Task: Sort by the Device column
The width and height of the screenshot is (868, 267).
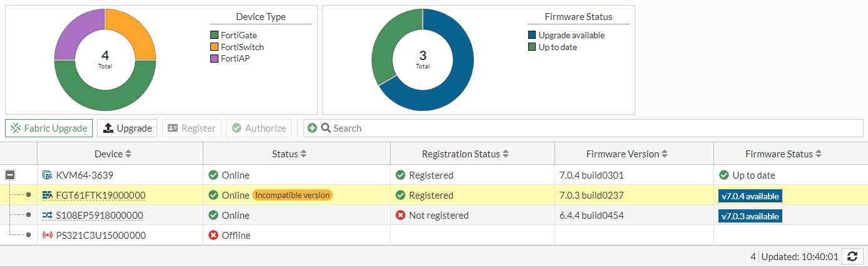Action: [x=114, y=154]
